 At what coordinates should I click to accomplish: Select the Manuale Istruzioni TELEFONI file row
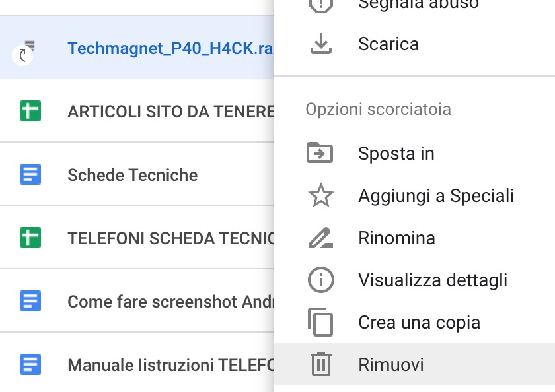point(170,364)
